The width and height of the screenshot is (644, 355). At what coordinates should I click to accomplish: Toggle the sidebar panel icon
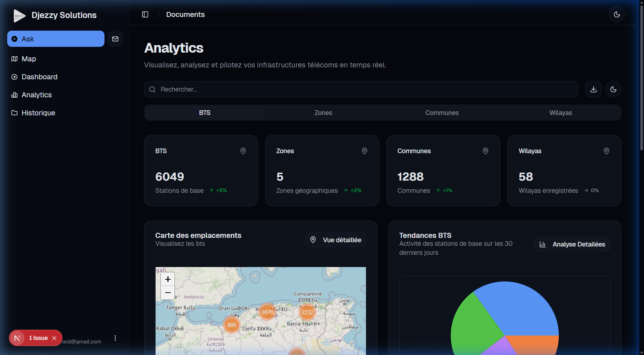coord(145,14)
